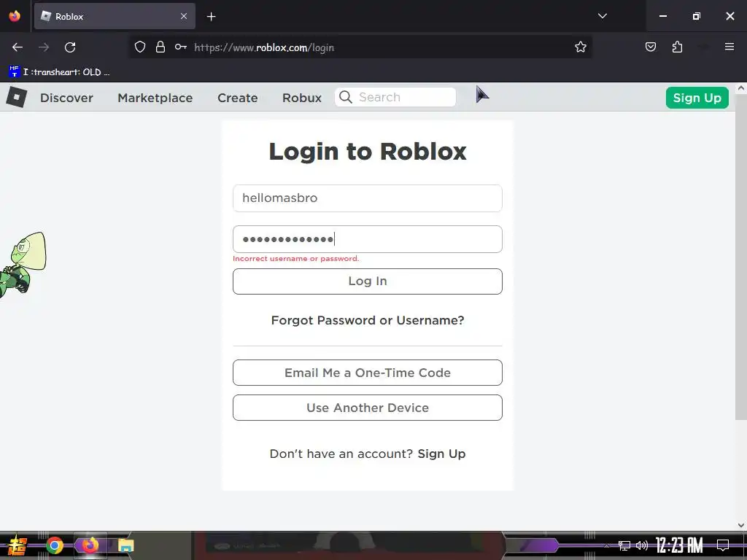The height and width of the screenshot is (560, 747).
Task: Click the browser address bar URL
Action: point(264,47)
